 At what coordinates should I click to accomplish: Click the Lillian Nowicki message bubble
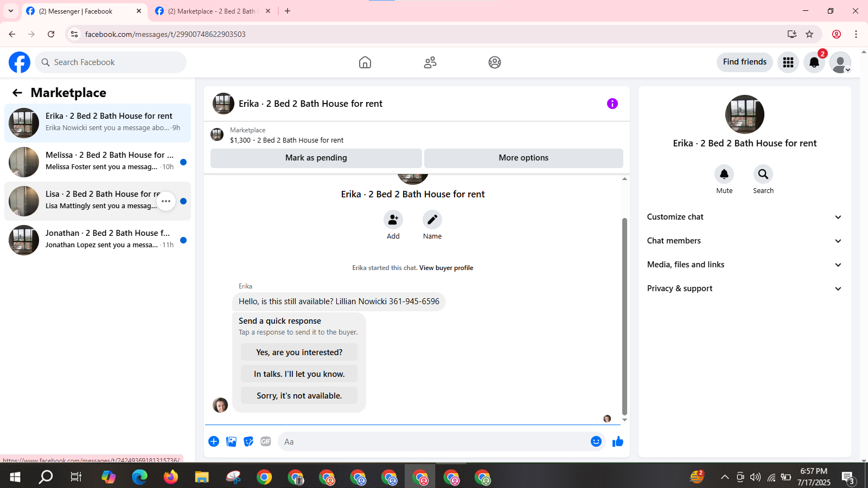(339, 301)
